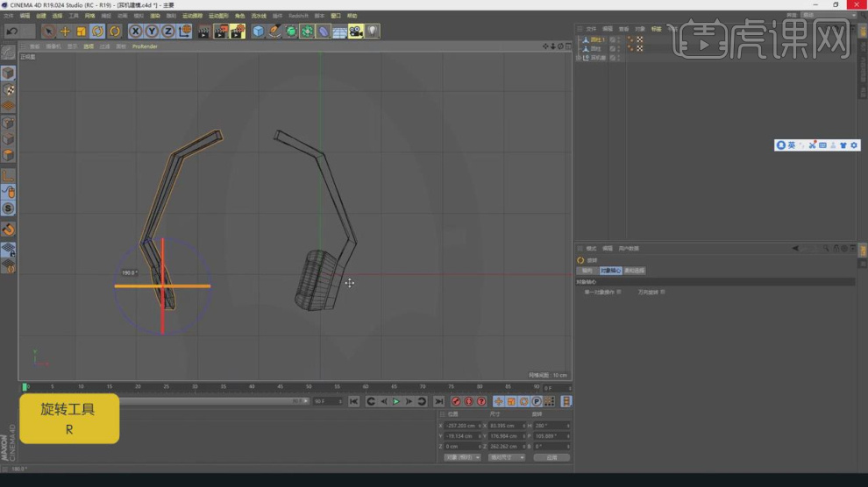Expand the 耳机套 object tree node
868x487 pixels.
click(x=579, y=58)
